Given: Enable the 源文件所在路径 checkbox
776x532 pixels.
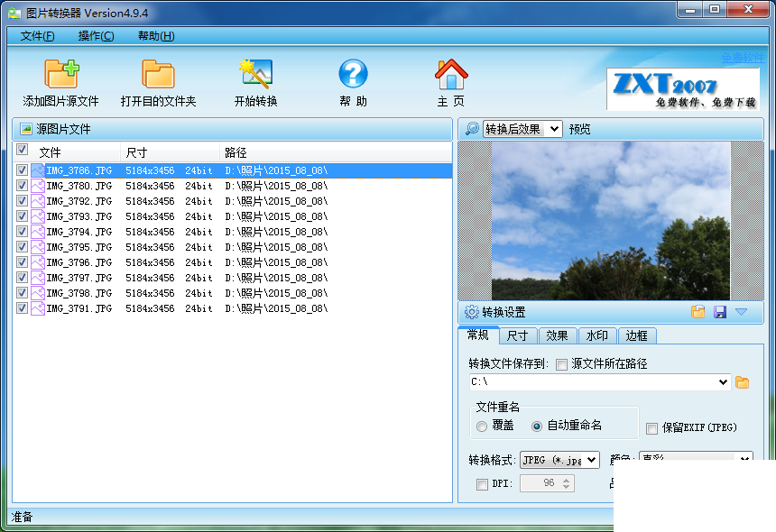Looking at the screenshot, I should pyautogui.click(x=561, y=365).
